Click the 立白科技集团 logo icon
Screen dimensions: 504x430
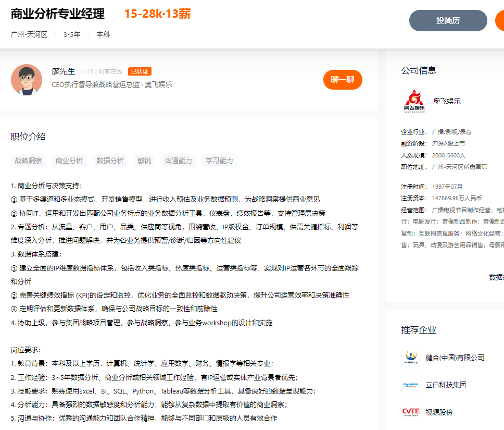pyautogui.click(x=411, y=385)
